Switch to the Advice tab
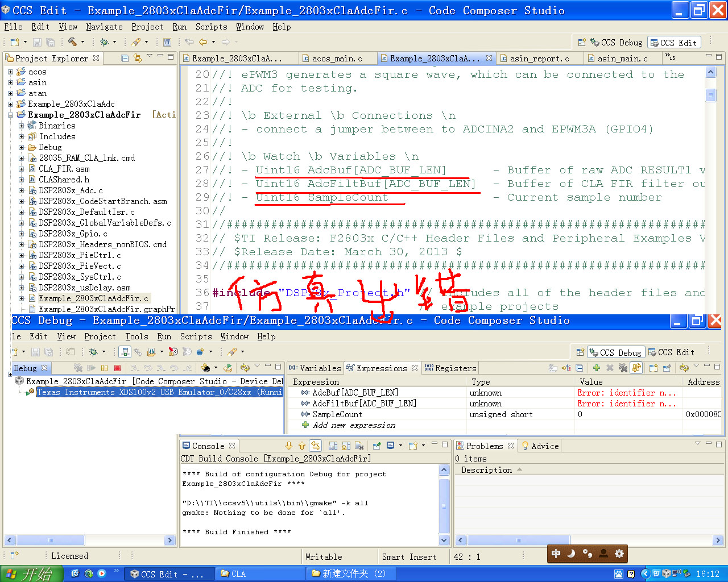The height and width of the screenshot is (582, 728). pyautogui.click(x=540, y=446)
